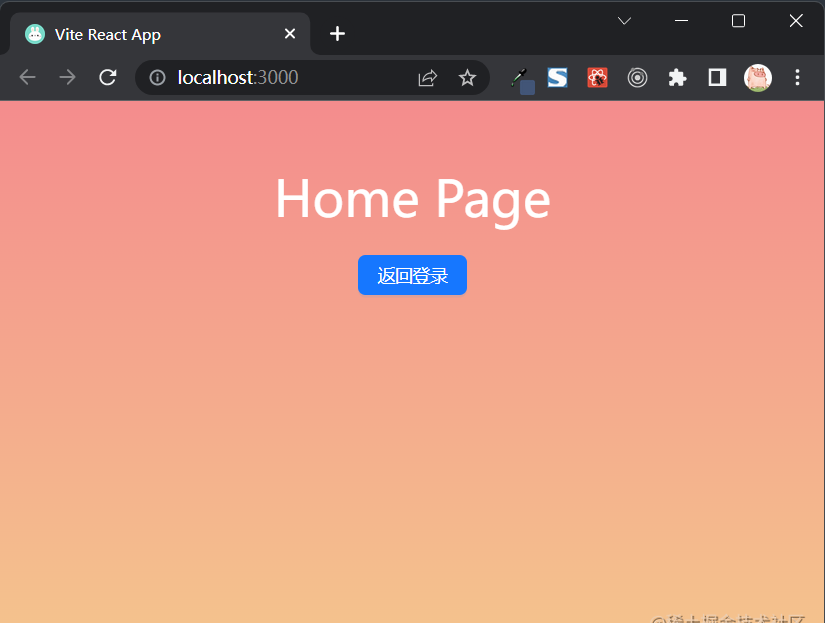Close the Vite React App tab

(x=289, y=34)
